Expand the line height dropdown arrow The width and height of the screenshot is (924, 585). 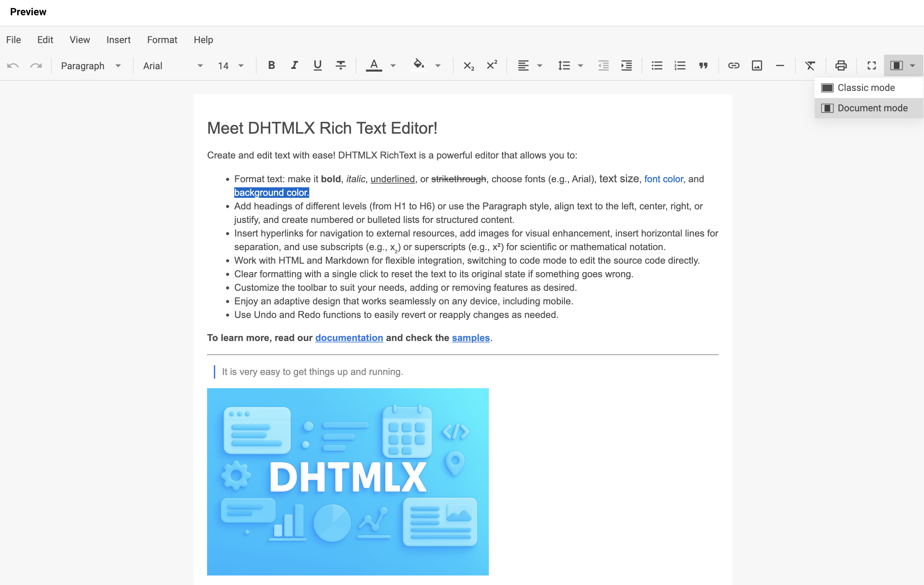click(580, 65)
